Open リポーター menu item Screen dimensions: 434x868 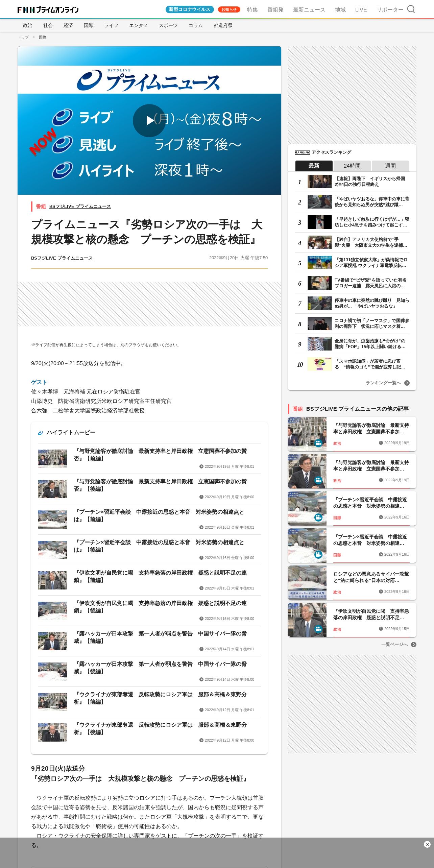tap(390, 10)
